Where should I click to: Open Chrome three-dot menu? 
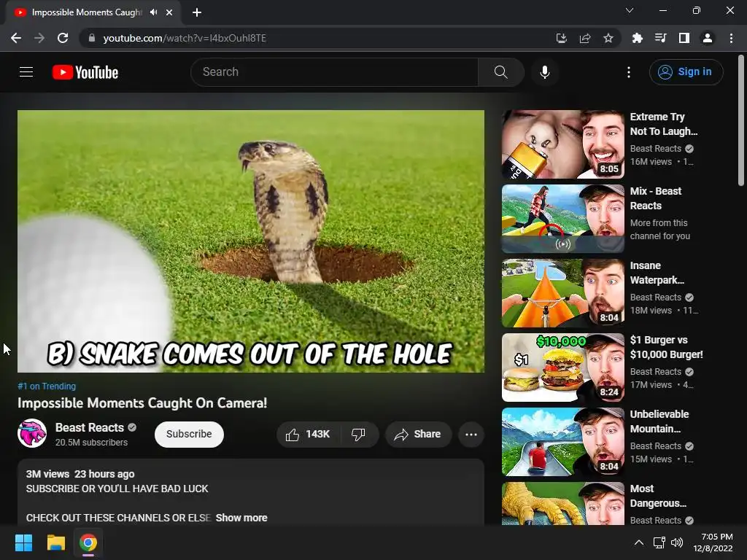pyautogui.click(x=731, y=38)
